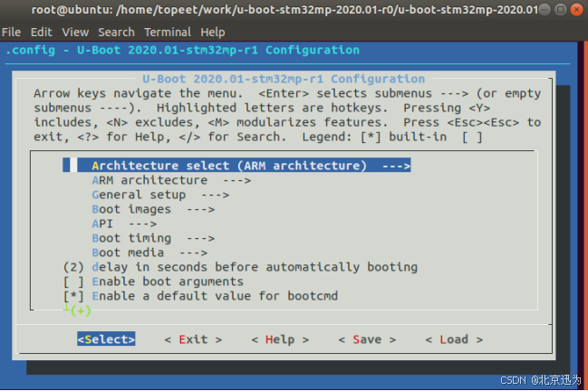588x391 pixels.
Task: Maximize the terminal window
Action: coord(561,9)
